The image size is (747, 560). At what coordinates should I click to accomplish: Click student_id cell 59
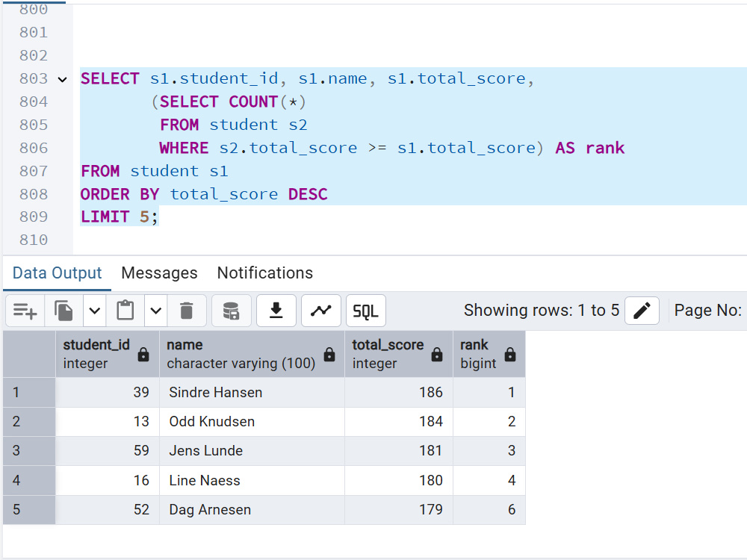(x=107, y=450)
